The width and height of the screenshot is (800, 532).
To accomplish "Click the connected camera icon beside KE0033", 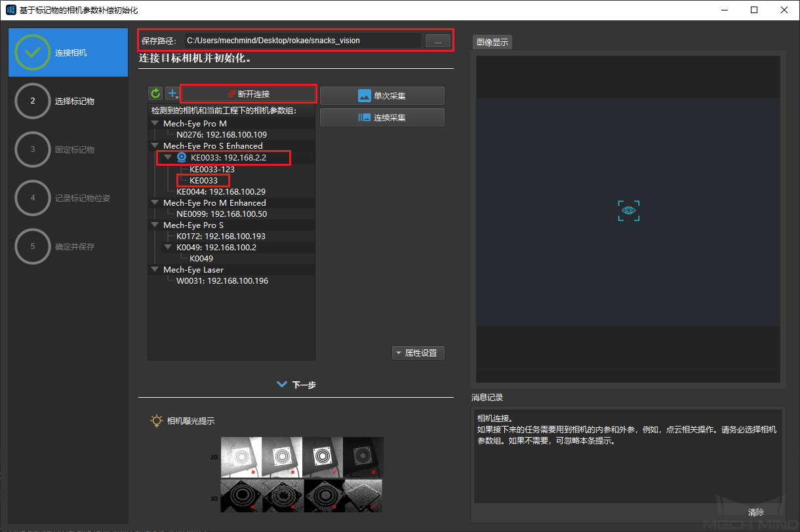I will [182, 157].
